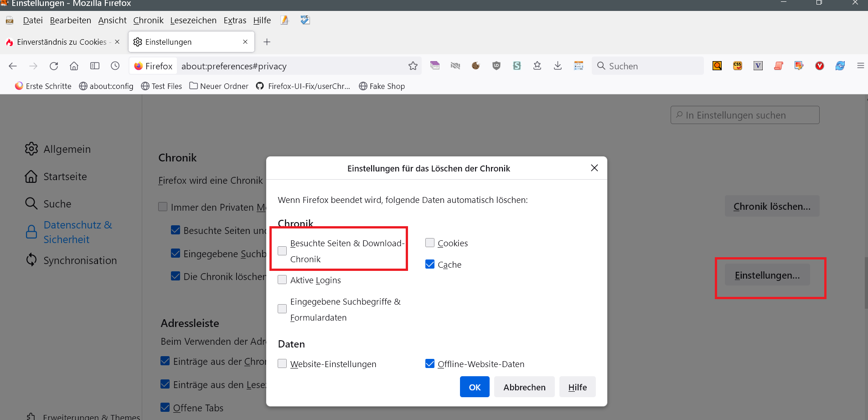Uncheck the Cache checkbox
Image resolution: width=868 pixels, height=420 pixels.
(x=430, y=264)
